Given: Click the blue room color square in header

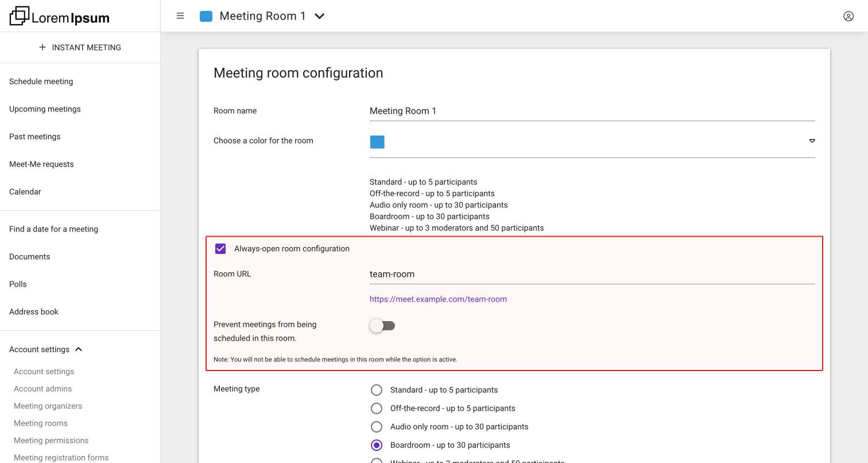Looking at the screenshot, I should point(206,16).
